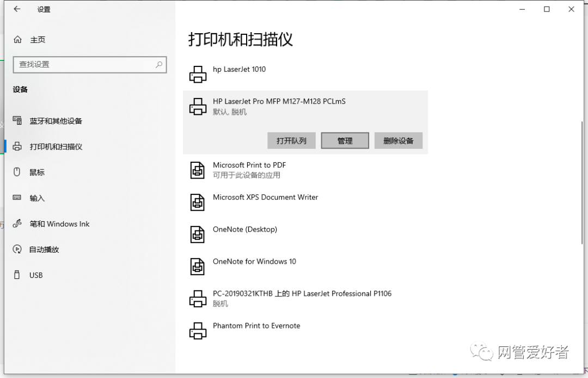Click the 默认, 脱机 status text
Screen dimensions: 588x378
[x=230, y=112]
